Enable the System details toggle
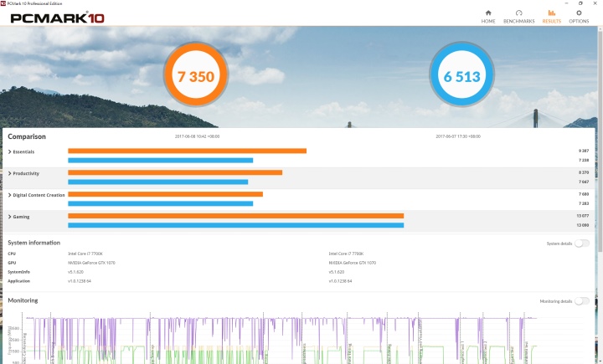The width and height of the screenshot is (603, 364). [x=582, y=244]
